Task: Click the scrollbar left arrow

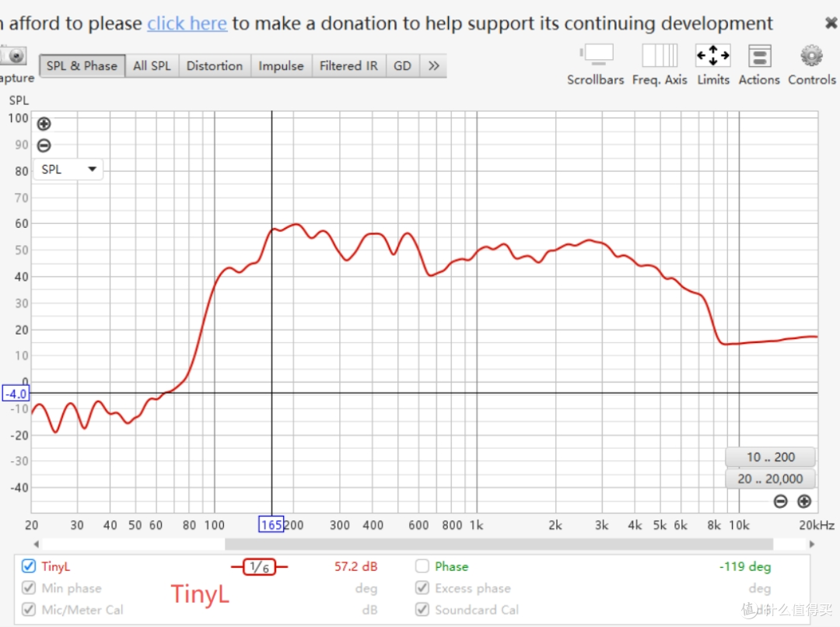Action: [37, 544]
